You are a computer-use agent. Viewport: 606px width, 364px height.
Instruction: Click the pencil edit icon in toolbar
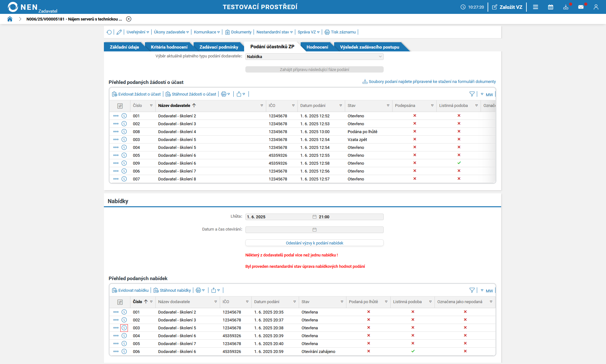point(119,32)
